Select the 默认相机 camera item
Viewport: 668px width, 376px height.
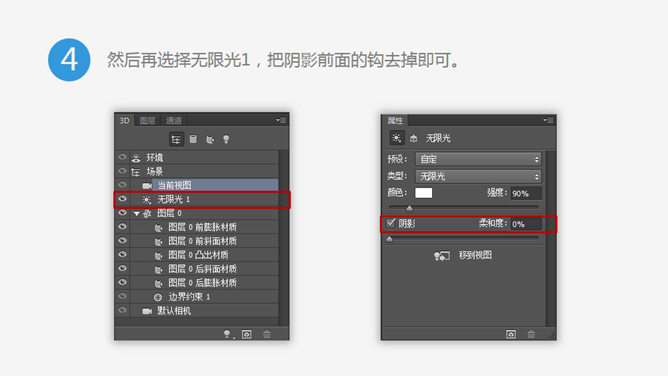[174, 310]
